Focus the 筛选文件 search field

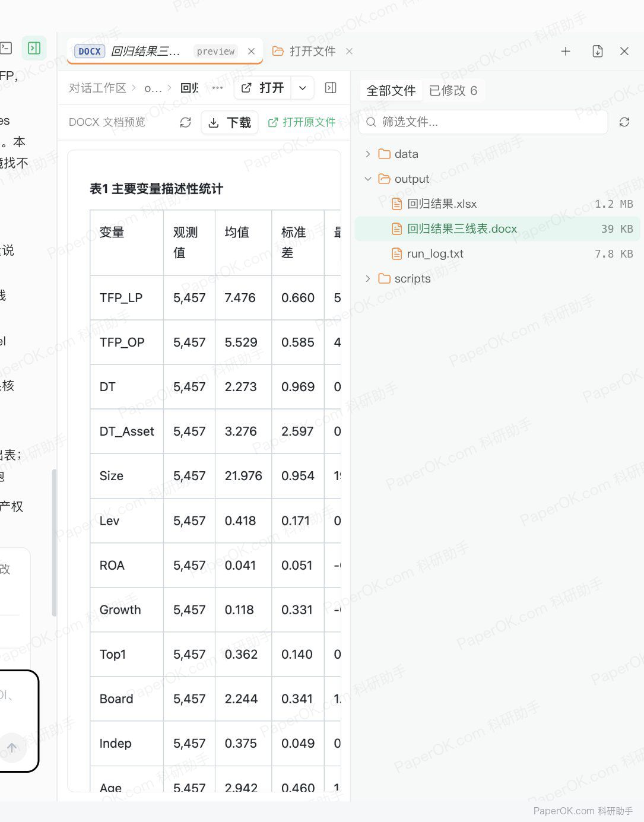point(484,122)
